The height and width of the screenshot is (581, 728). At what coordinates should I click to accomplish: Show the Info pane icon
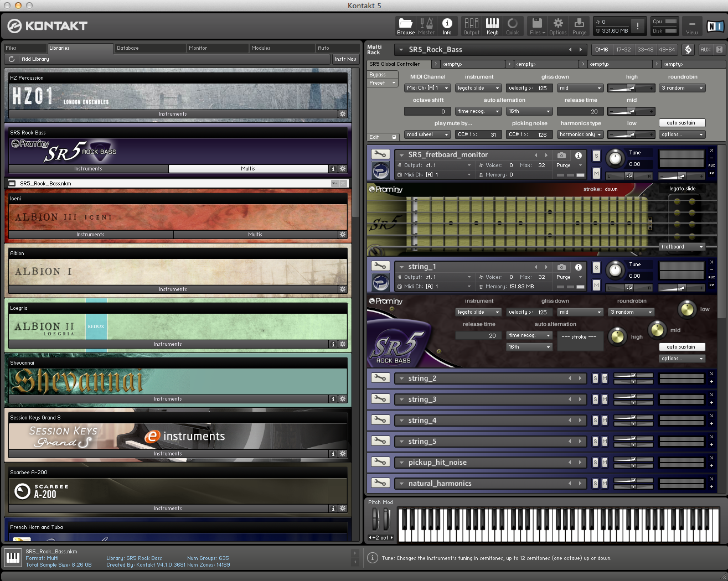click(447, 26)
